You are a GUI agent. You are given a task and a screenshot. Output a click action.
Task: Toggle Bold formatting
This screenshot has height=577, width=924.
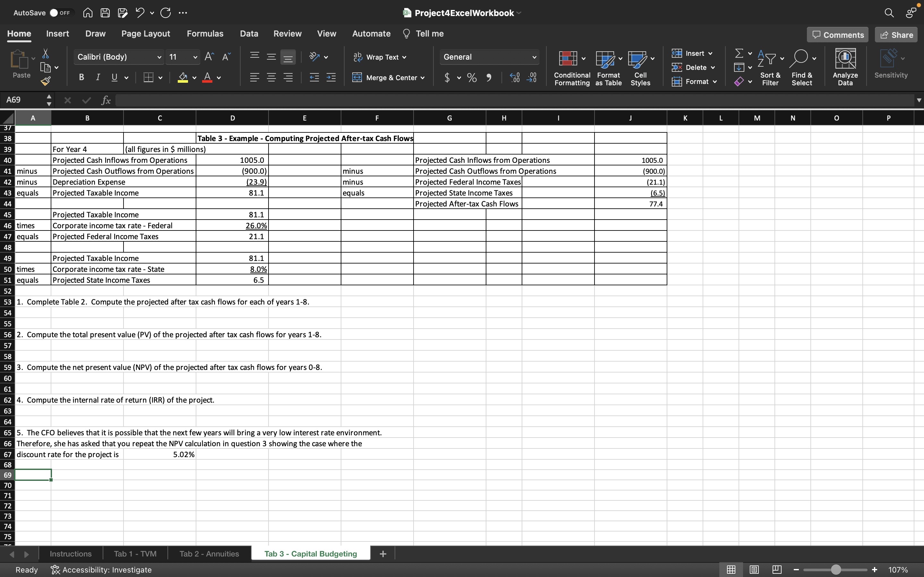[x=81, y=78]
